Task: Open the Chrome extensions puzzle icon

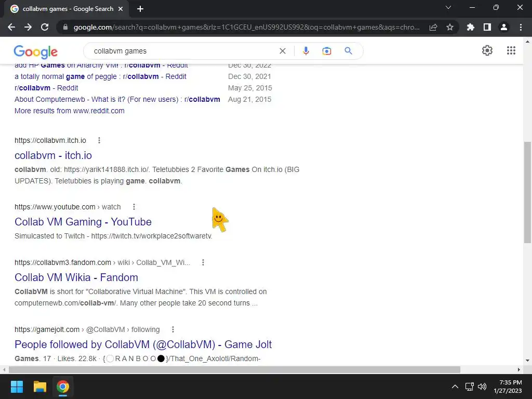Action: (x=470, y=27)
